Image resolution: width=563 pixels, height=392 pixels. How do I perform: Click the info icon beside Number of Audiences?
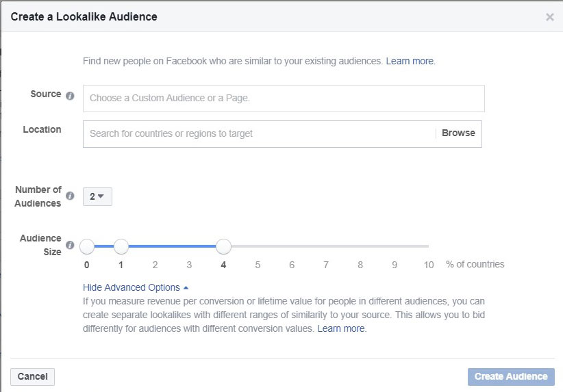(x=70, y=196)
